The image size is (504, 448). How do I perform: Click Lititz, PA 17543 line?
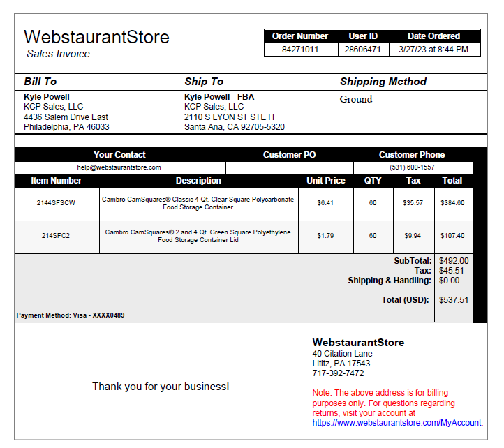pyautogui.click(x=341, y=364)
